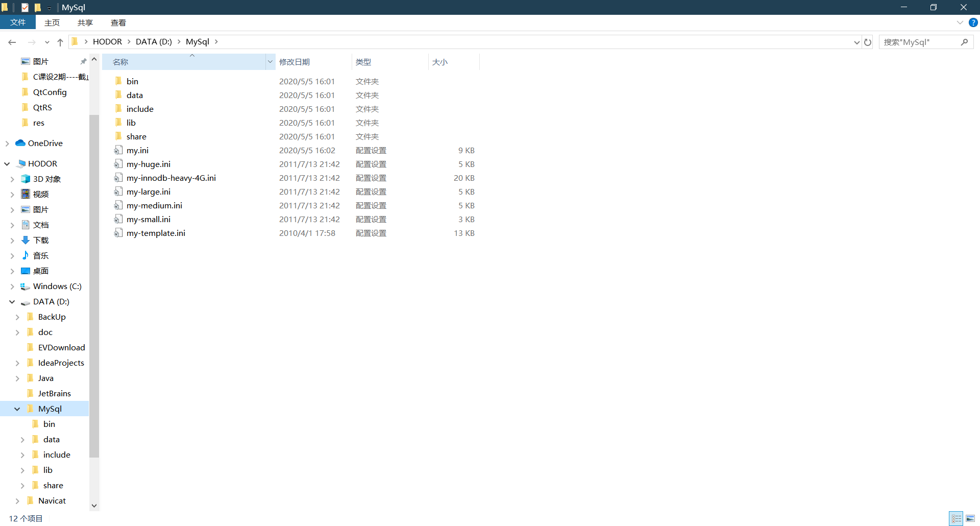Screen dimensions: 980x526
Task: Select 下载 folder in sidebar
Action: pyautogui.click(x=41, y=240)
